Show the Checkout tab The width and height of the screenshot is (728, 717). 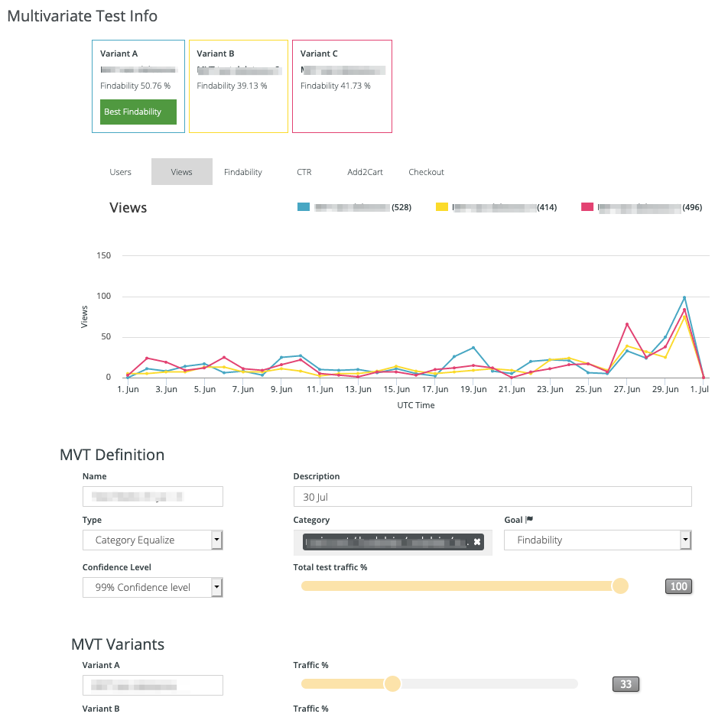click(x=426, y=172)
